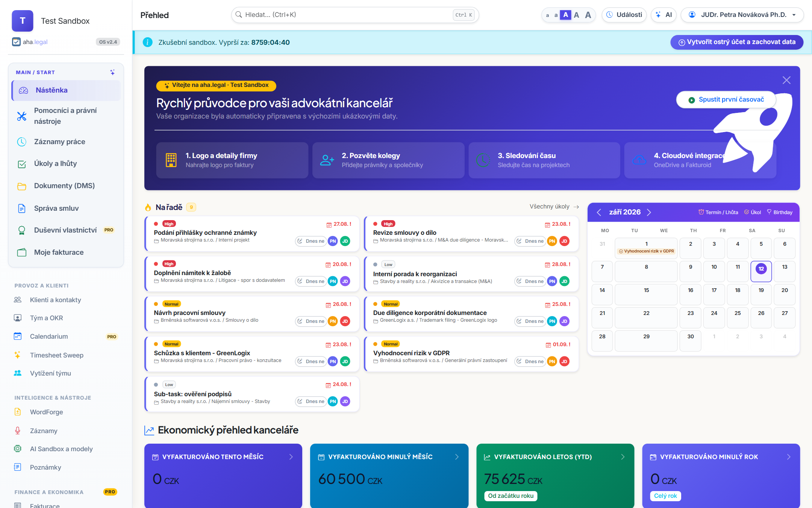The height and width of the screenshot is (508, 812).
Task: Expand Vyfakturováno minulý měsíc card arrow
Action: 457,457
